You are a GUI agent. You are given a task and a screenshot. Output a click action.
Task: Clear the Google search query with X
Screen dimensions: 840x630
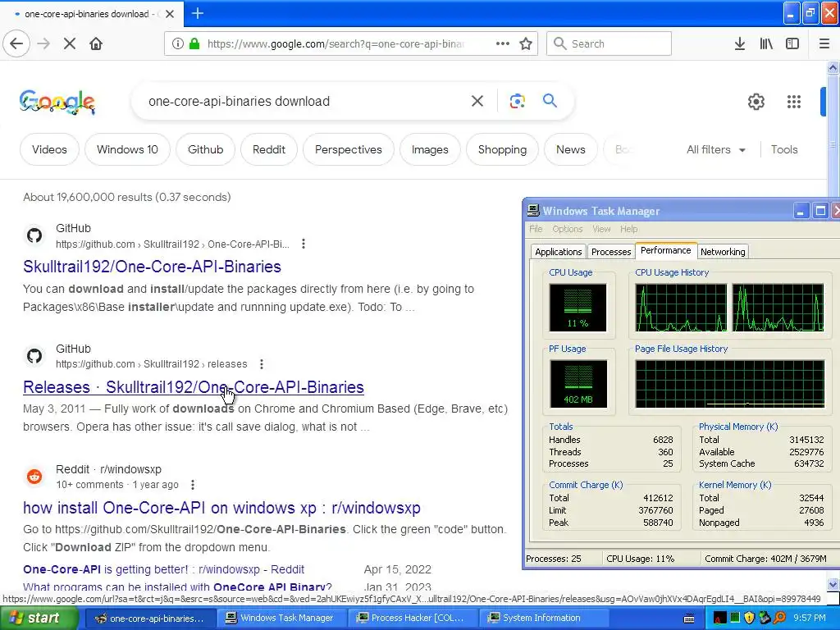click(x=477, y=101)
